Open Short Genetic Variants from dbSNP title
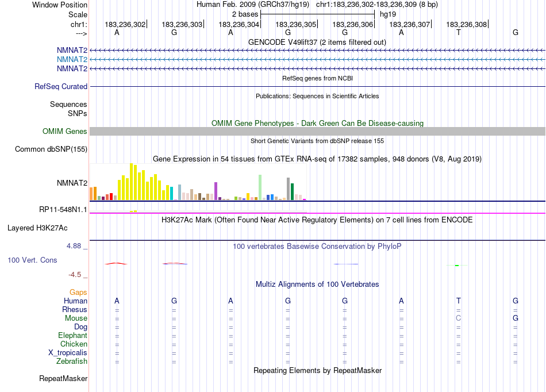546x392 pixels. point(317,141)
